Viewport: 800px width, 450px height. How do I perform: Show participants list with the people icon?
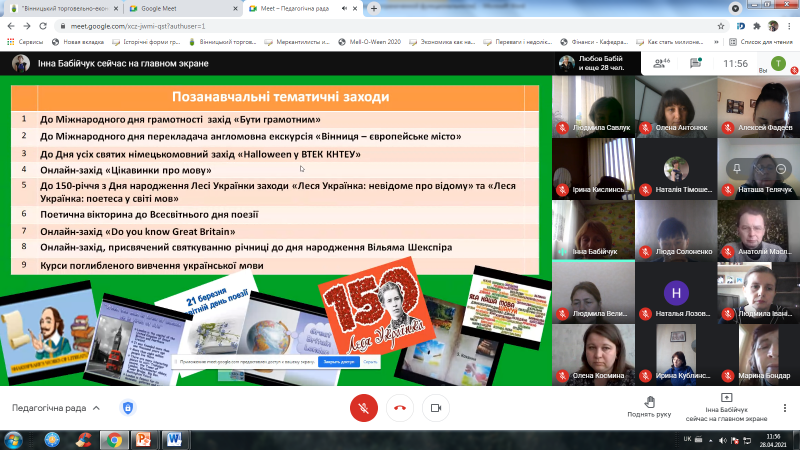(661, 63)
